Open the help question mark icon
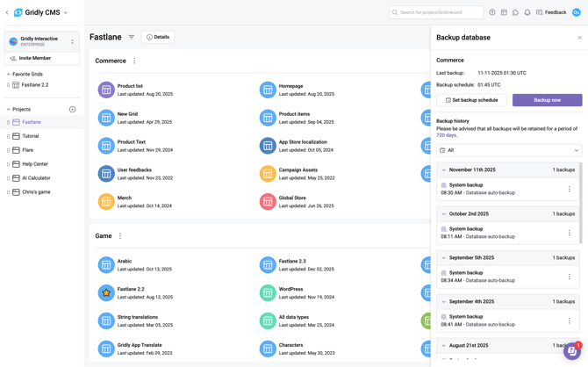 pyautogui.click(x=492, y=12)
